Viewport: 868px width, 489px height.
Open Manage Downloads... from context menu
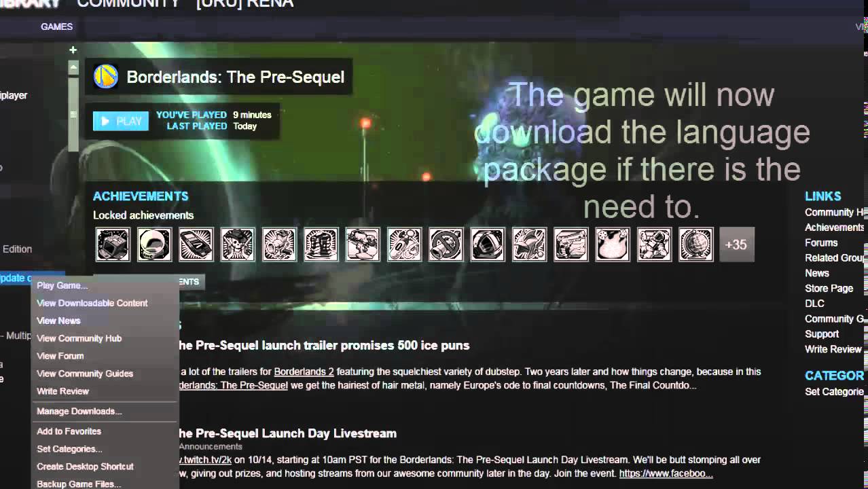79,411
